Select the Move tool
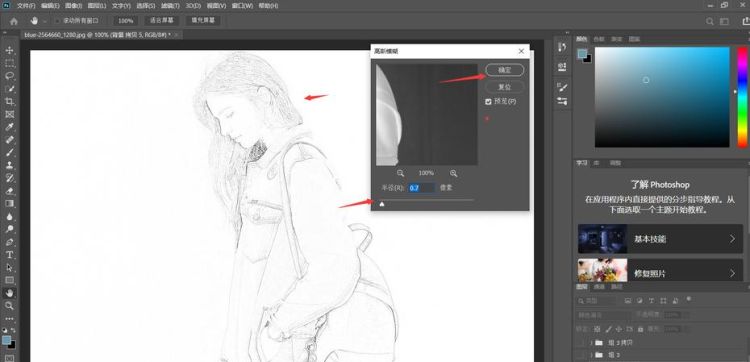750x362 pixels. click(9, 50)
